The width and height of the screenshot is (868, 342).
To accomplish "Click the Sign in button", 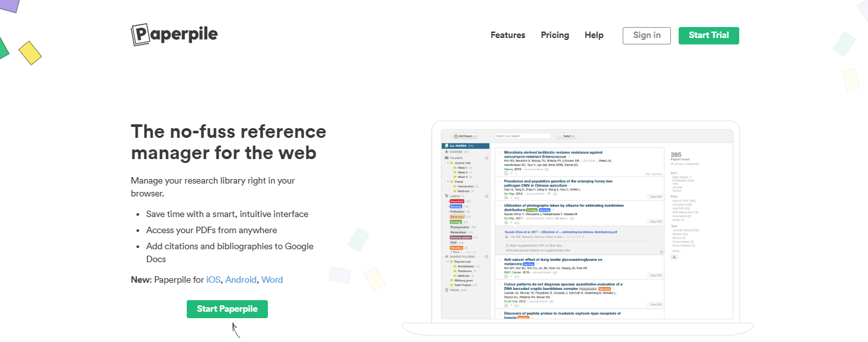I will (646, 35).
